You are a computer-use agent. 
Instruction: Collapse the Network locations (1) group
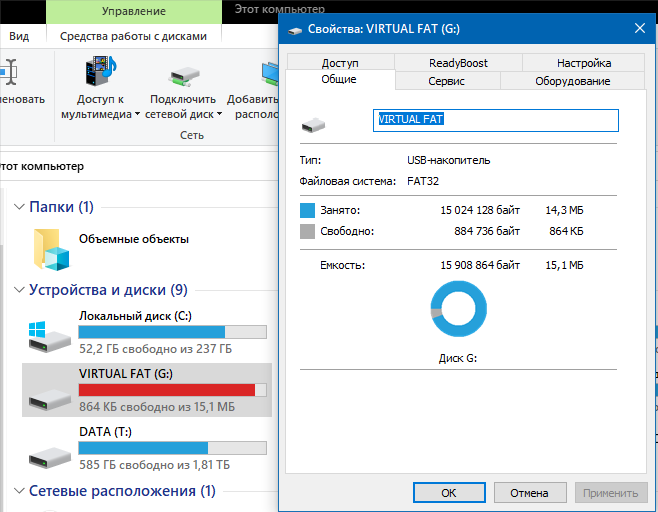pos(19,490)
